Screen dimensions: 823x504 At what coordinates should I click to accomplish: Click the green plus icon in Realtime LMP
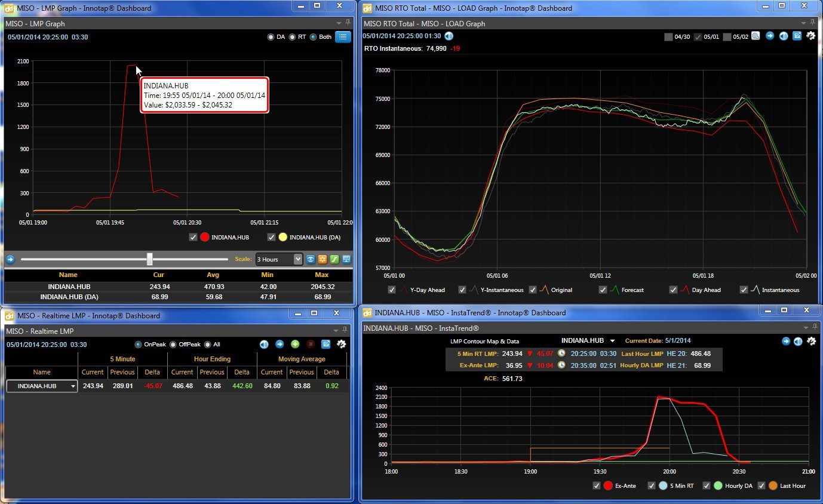(x=295, y=344)
